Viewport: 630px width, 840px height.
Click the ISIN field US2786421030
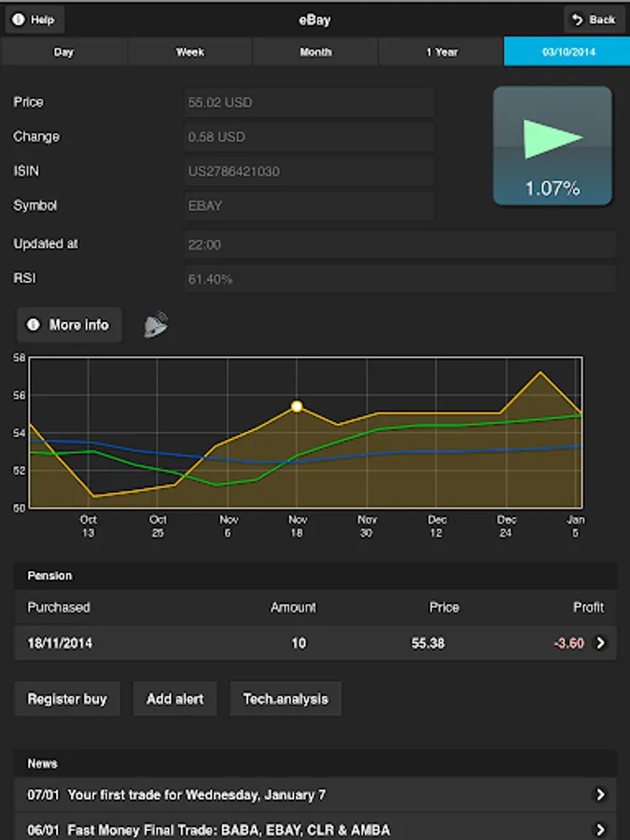[x=309, y=172]
